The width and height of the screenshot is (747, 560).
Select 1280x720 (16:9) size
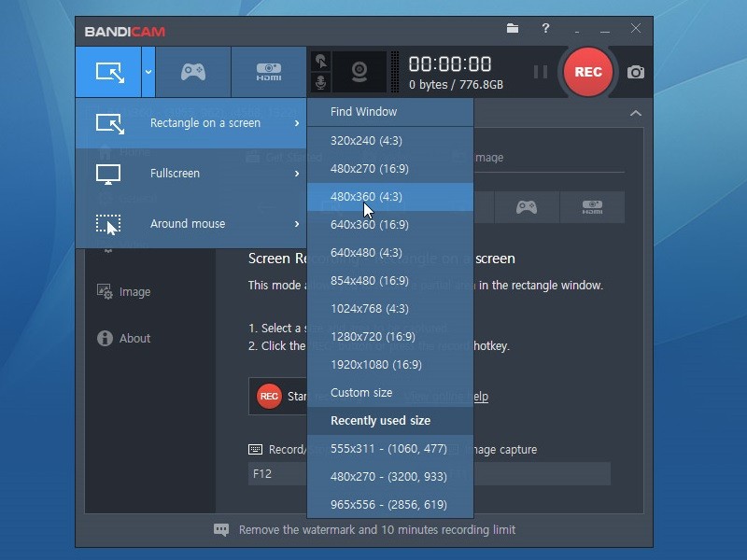[390, 337]
